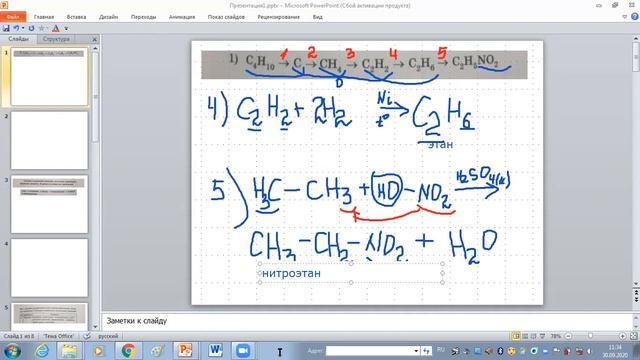This screenshot has height=360, width=640.
Task: Click the zoom slider handle
Action: point(590,336)
